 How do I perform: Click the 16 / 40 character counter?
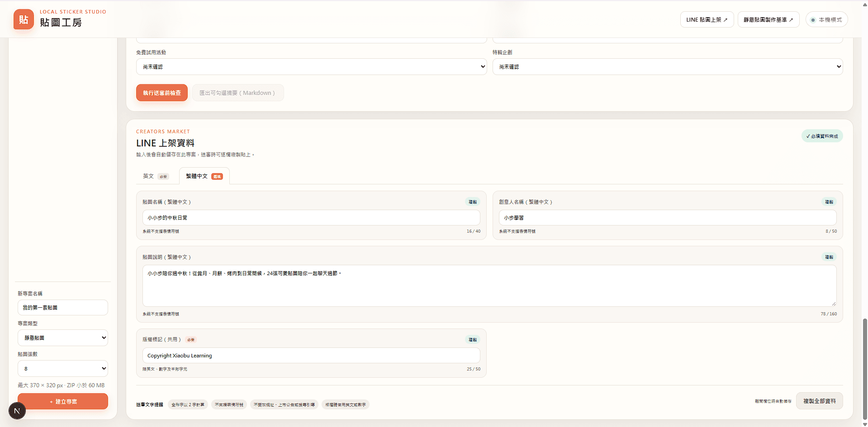tap(474, 231)
